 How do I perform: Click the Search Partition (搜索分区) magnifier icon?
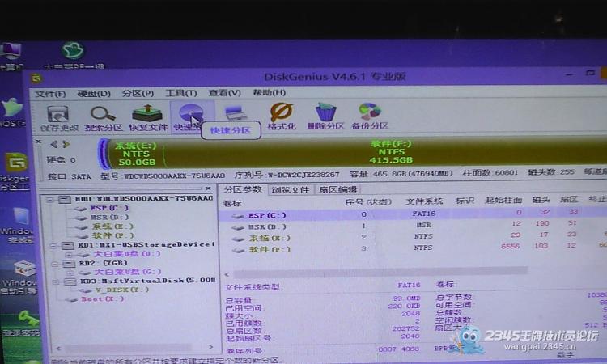(x=103, y=117)
